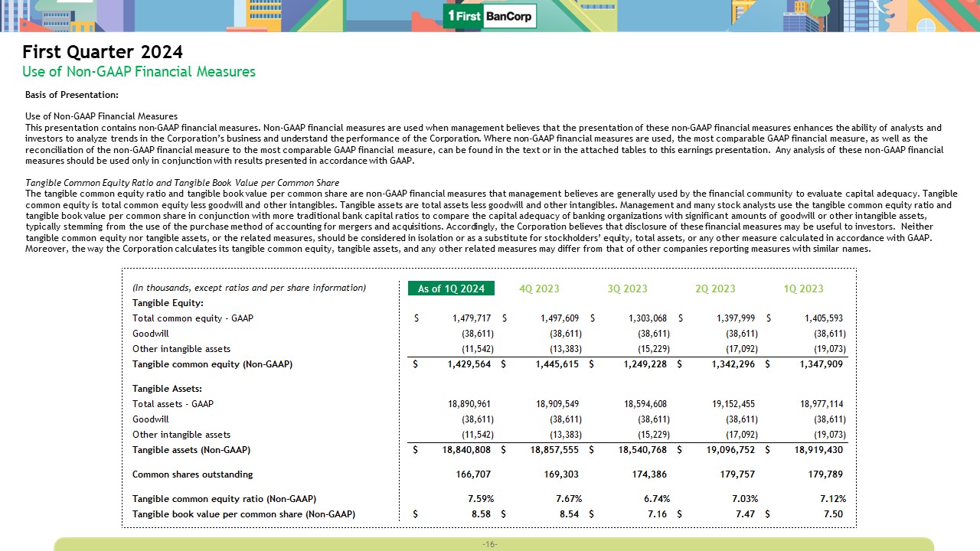Click the 3Q 2023 column header
Screen dimensions: 980x551
(627, 289)
